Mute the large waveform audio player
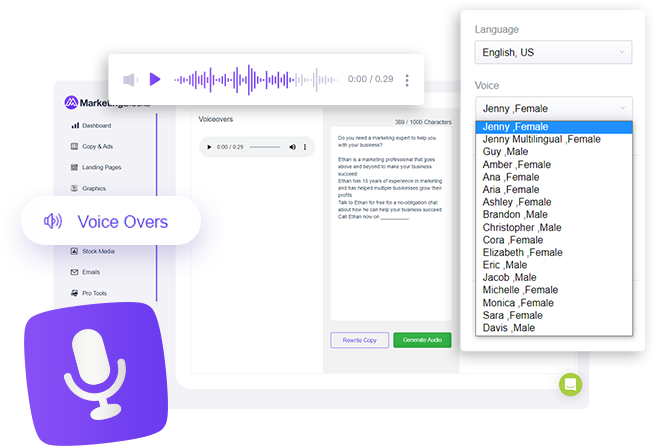 (130, 79)
